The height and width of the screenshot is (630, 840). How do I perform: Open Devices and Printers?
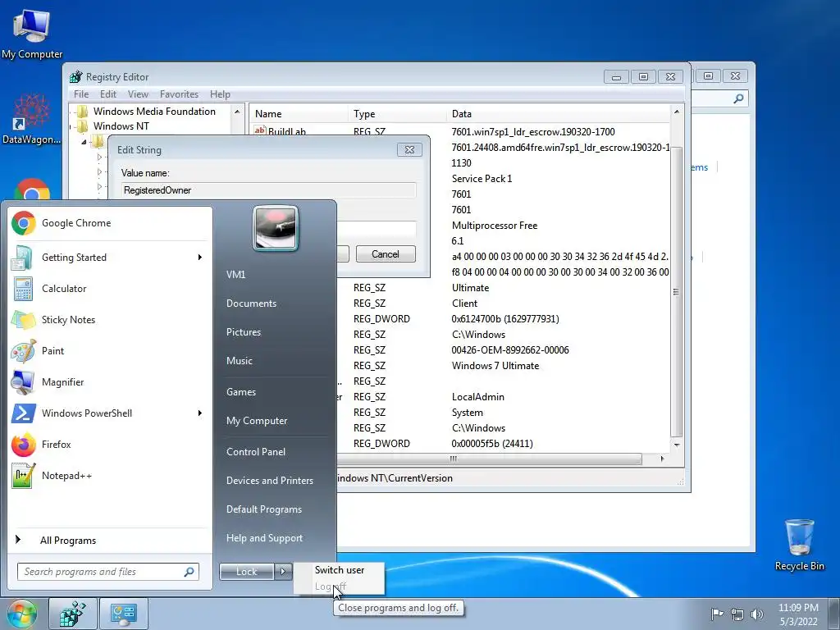point(270,481)
